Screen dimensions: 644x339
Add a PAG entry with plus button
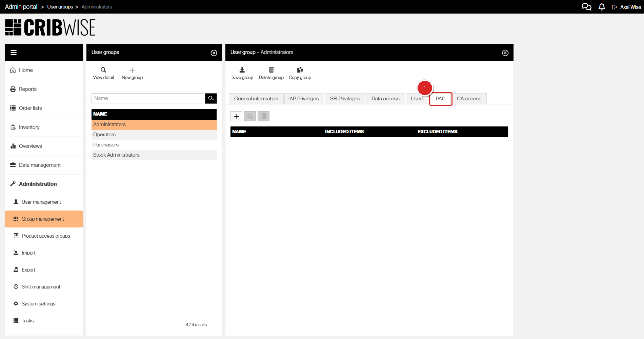(236, 116)
